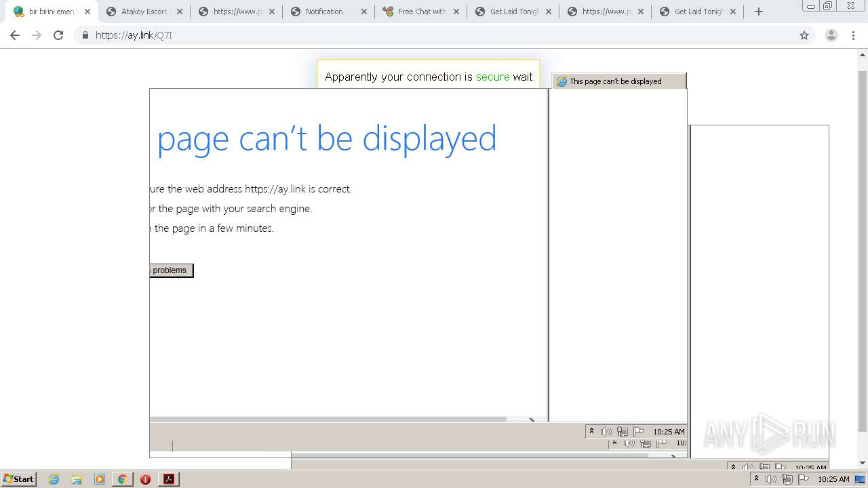The width and height of the screenshot is (868, 488).
Task: Restore the Chrome window using the restore button
Action: [828, 6]
